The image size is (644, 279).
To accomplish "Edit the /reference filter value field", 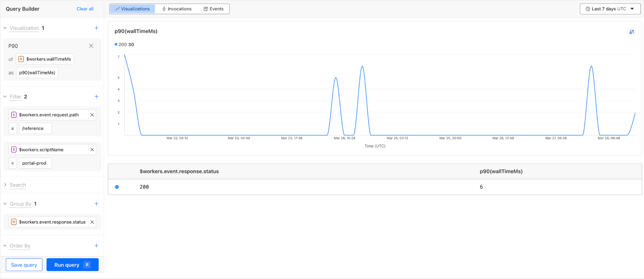I will (x=35, y=129).
